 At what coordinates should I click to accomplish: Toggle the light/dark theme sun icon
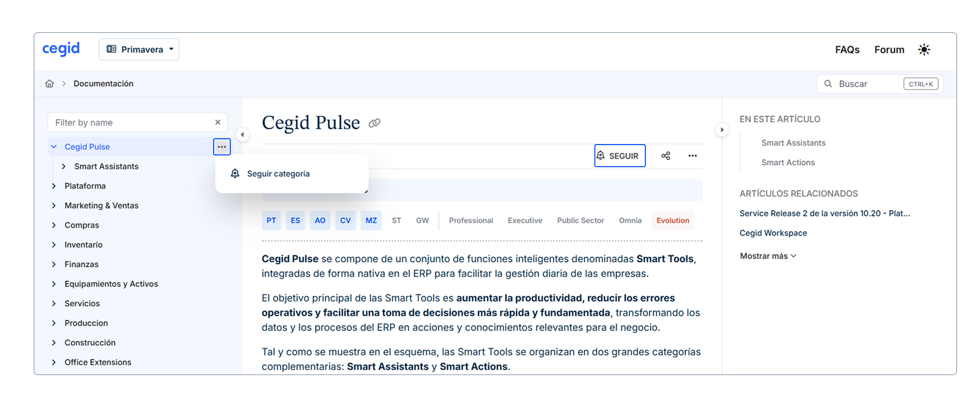point(924,50)
